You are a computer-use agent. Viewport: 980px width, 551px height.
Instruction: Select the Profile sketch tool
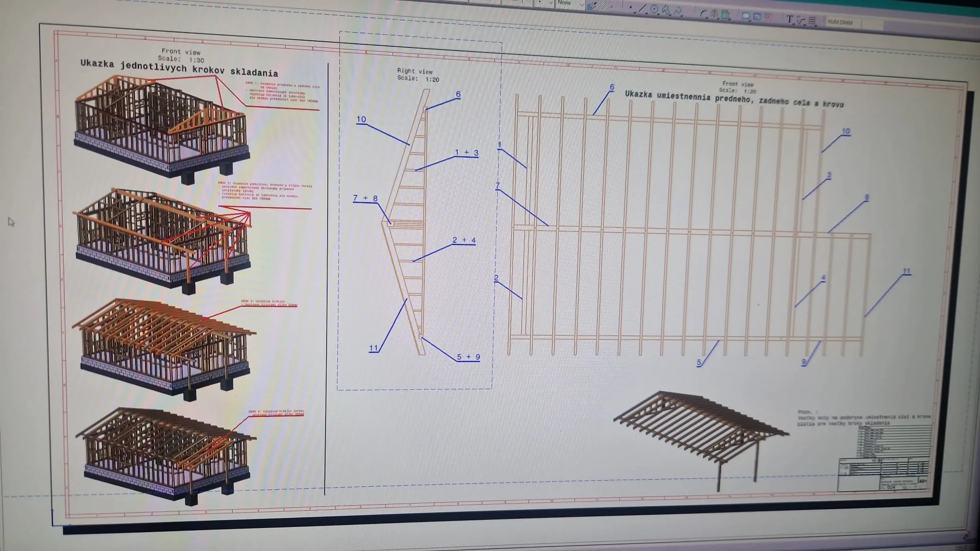point(666,10)
